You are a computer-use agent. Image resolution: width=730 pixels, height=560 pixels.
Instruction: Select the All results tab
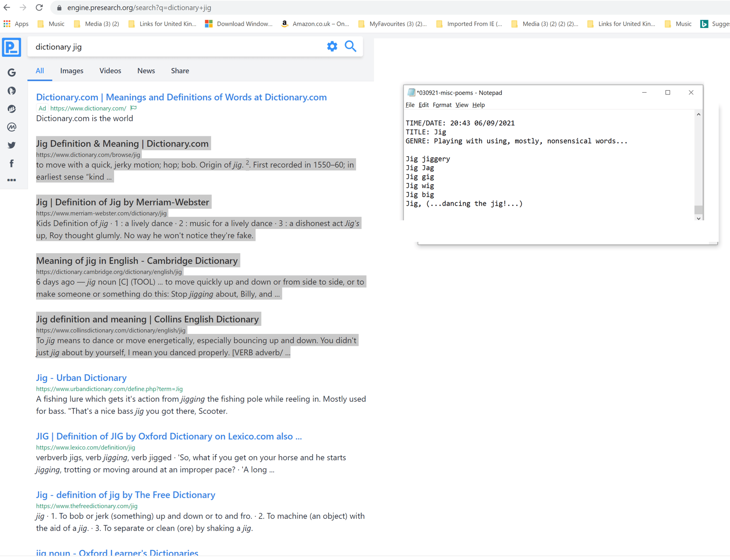[40, 71]
